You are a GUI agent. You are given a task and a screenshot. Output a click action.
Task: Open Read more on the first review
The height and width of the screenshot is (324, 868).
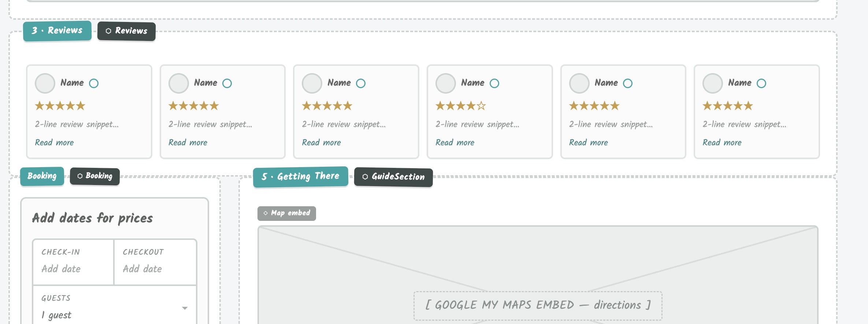tap(54, 143)
